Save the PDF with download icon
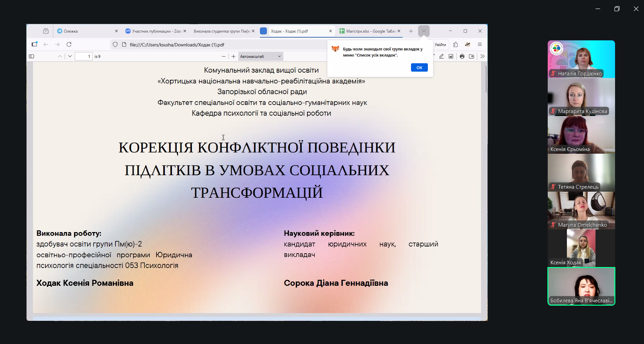644x344 pixels. (x=471, y=56)
